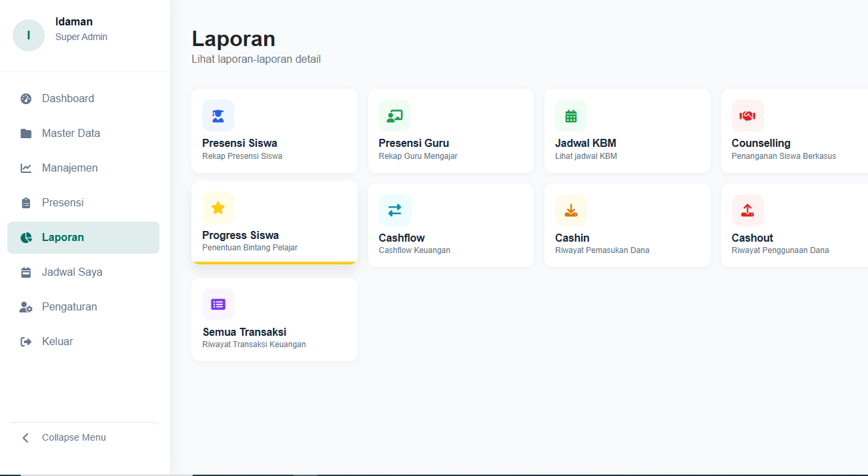Log out via the Keluar menu item

pyautogui.click(x=83, y=342)
